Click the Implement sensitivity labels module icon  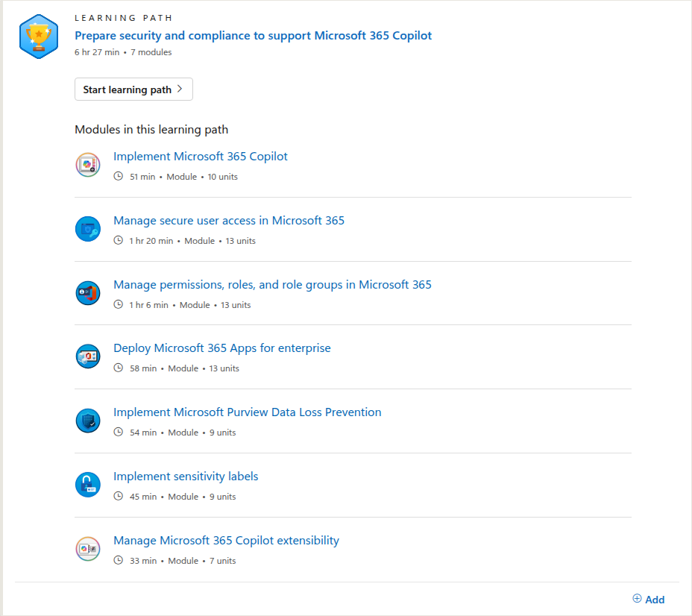88,485
